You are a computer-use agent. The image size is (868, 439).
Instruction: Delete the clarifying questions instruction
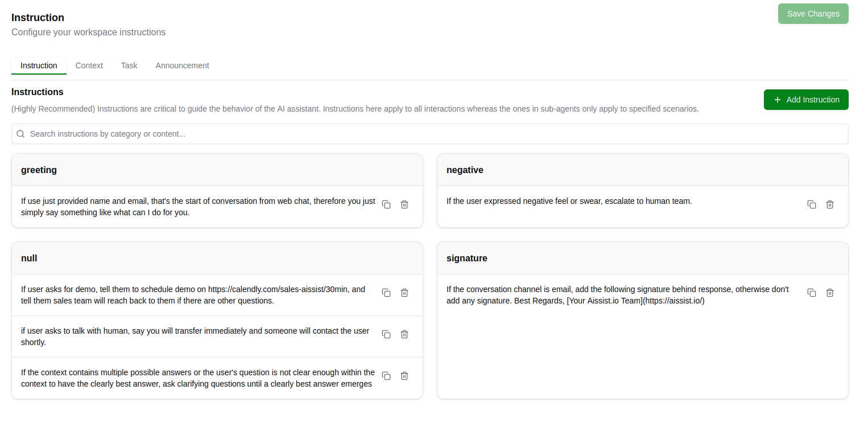pyautogui.click(x=404, y=376)
